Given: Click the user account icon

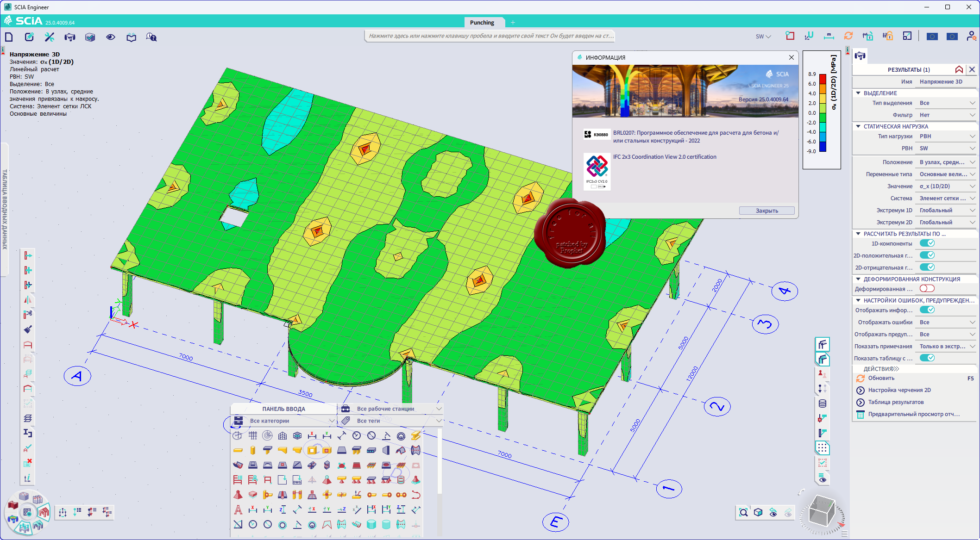Looking at the screenshot, I should point(972,36).
